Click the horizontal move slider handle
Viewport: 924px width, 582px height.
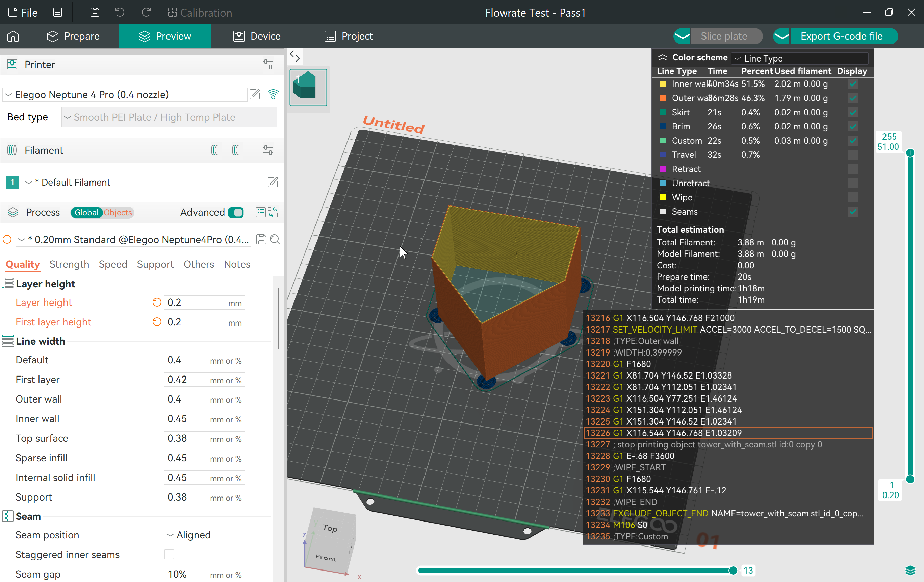tap(733, 571)
